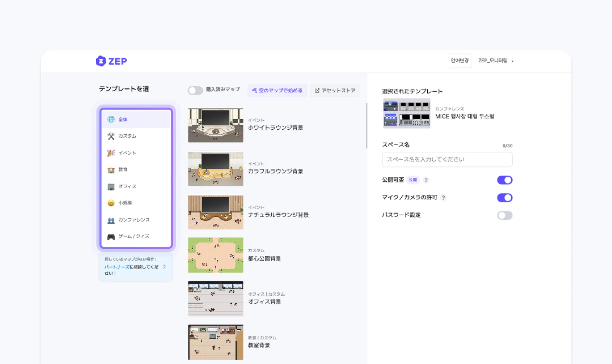Select the 小規模 category item
Screen dimensions: 612x364
[x=125, y=203]
